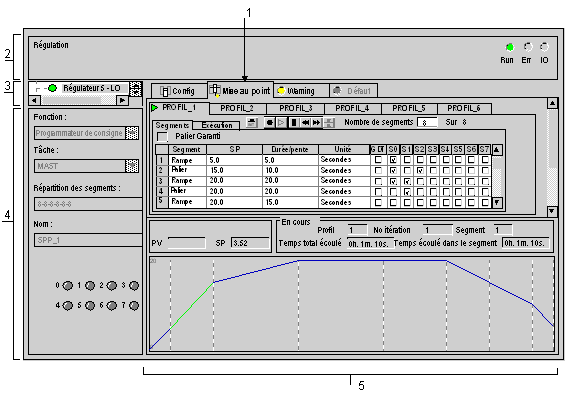Click right arrow of the regulator list scrollbar
Viewport: 565px width, 400px height.
[123, 100]
